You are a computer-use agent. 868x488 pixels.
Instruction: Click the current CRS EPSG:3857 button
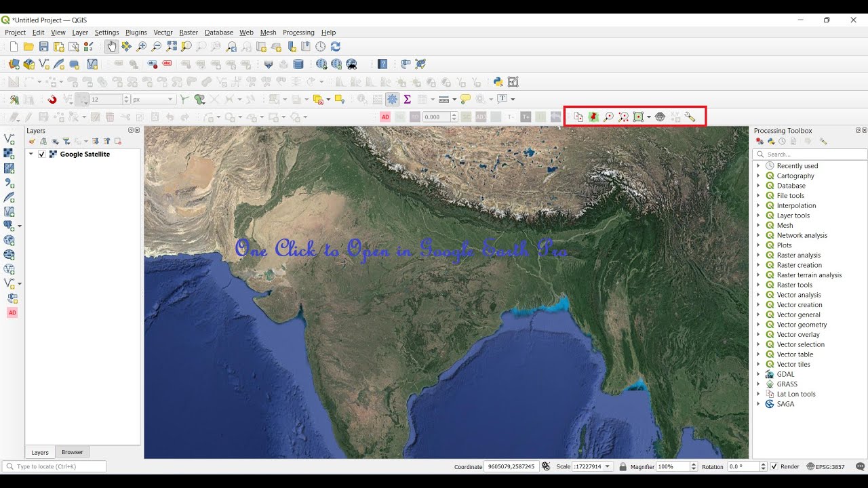[x=824, y=467]
